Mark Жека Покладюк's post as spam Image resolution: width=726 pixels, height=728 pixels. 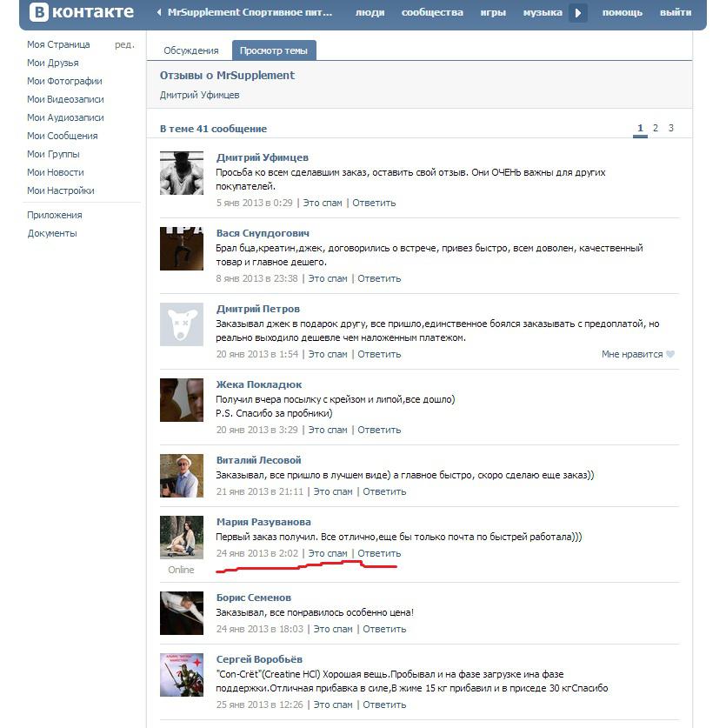328,430
